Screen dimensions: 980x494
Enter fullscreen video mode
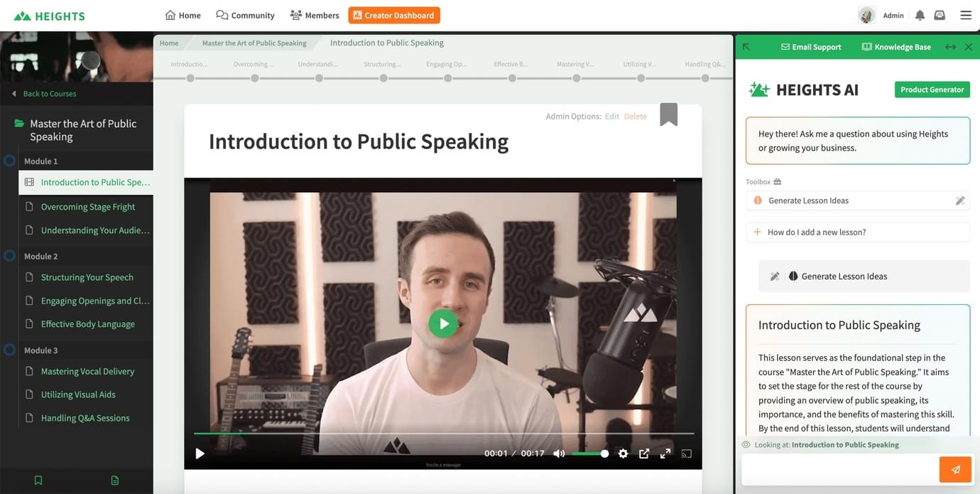(x=665, y=453)
